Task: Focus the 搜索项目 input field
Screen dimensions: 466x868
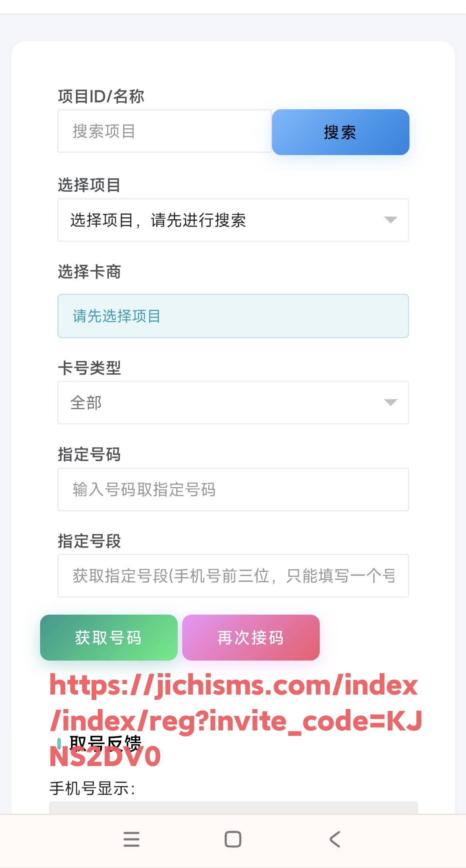Action: coord(164,131)
